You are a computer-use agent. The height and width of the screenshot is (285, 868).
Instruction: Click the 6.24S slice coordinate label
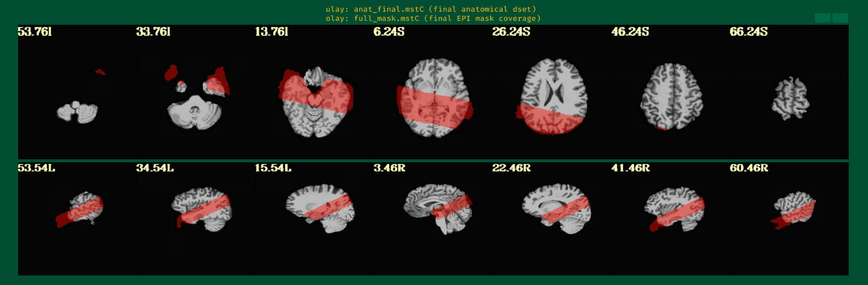(x=389, y=32)
